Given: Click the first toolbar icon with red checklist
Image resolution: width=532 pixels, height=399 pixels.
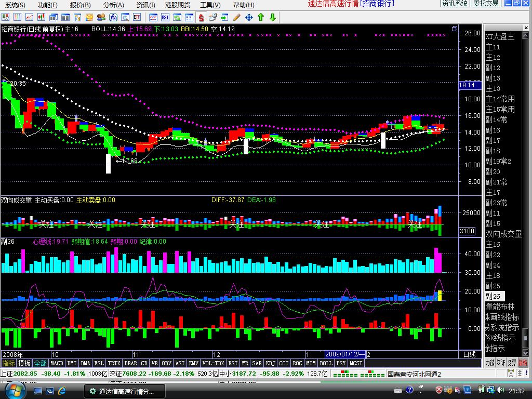Looking at the screenshot, I should pos(5,17).
